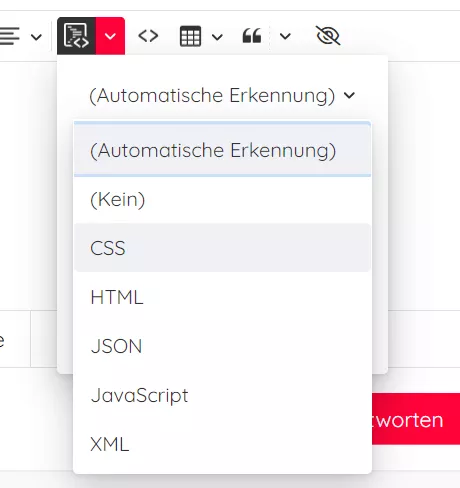
Task: Choose JavaScript from the dropdown list
Action: coord(222,395)
